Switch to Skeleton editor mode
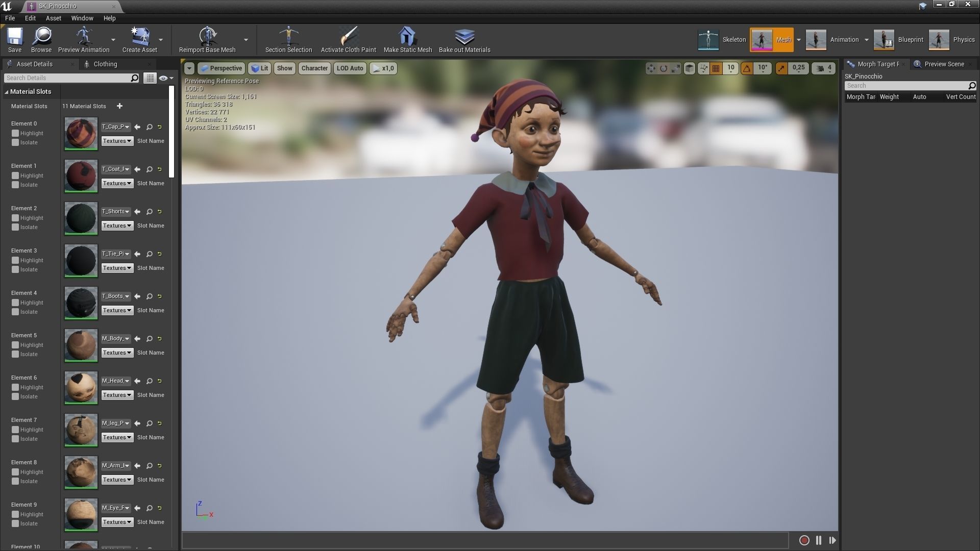980x551 pixels. pyautogui.click(x=722, y=40)
